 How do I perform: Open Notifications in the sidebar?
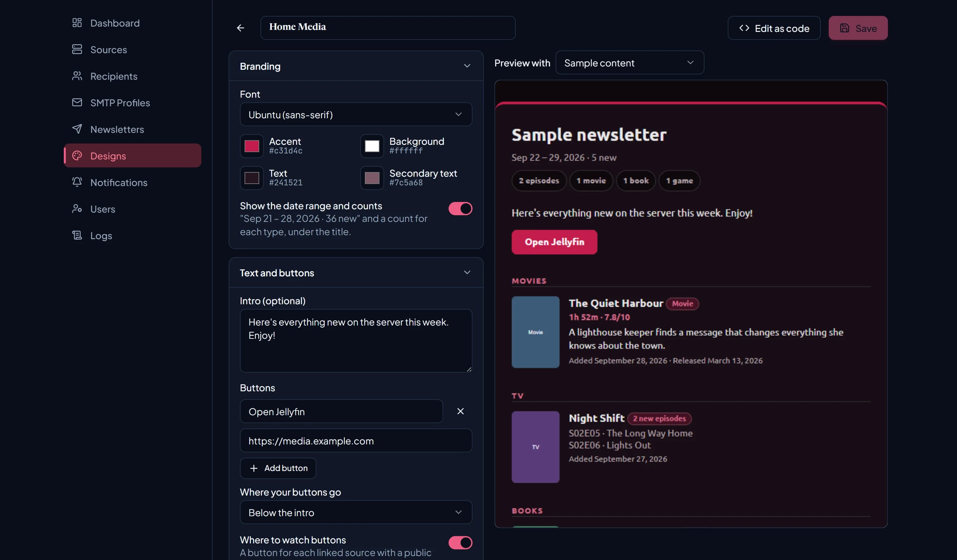point(132,182)
